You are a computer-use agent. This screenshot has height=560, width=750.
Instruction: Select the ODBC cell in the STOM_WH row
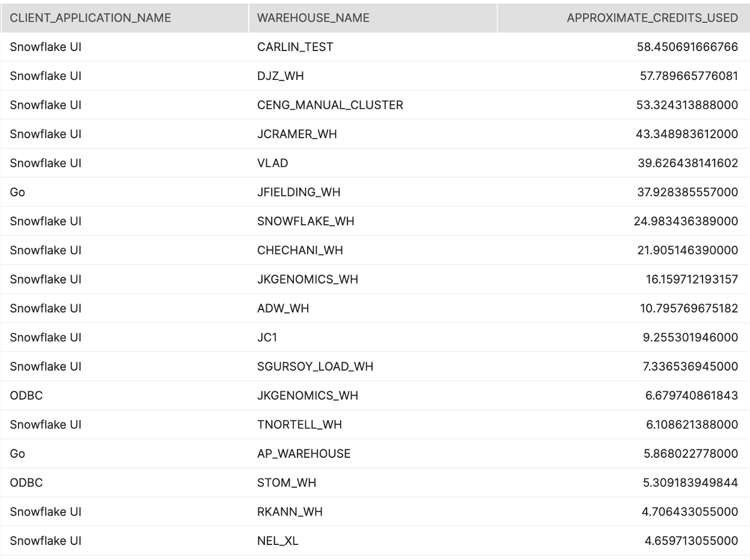pyautogui.click(x=26, y=483)
